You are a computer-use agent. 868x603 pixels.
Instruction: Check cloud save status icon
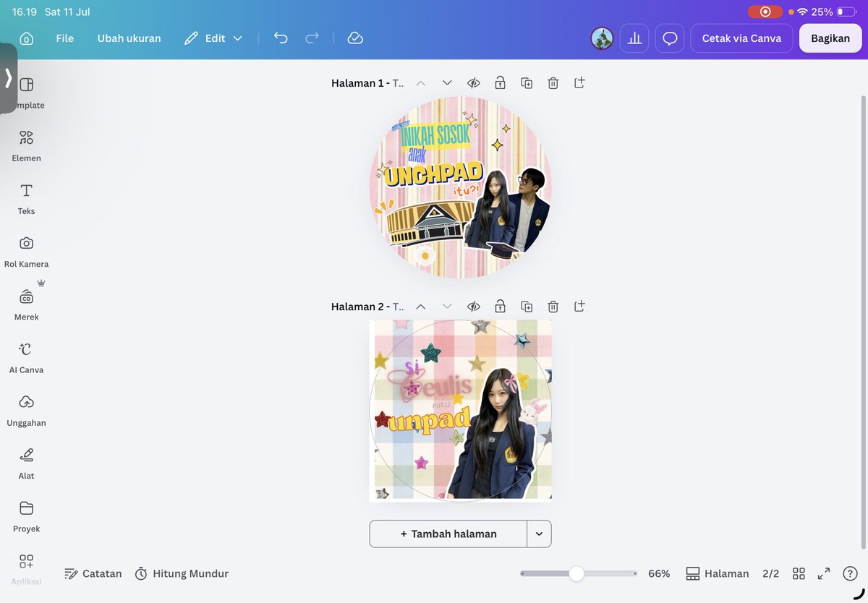[x=355, y=38]
